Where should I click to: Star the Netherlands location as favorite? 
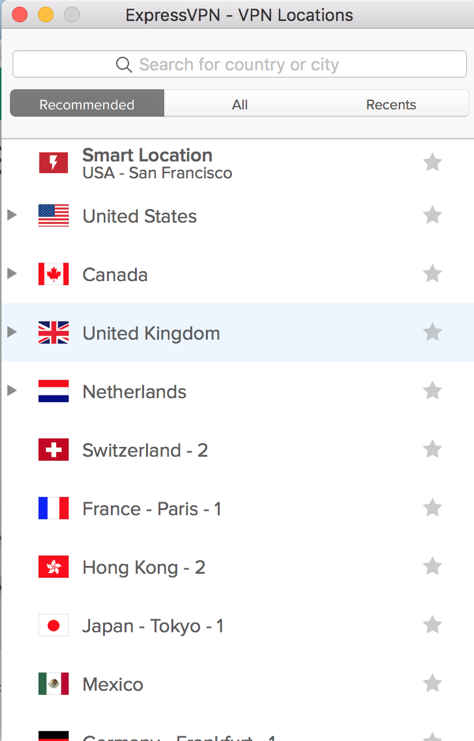click(x=432, y=391)
